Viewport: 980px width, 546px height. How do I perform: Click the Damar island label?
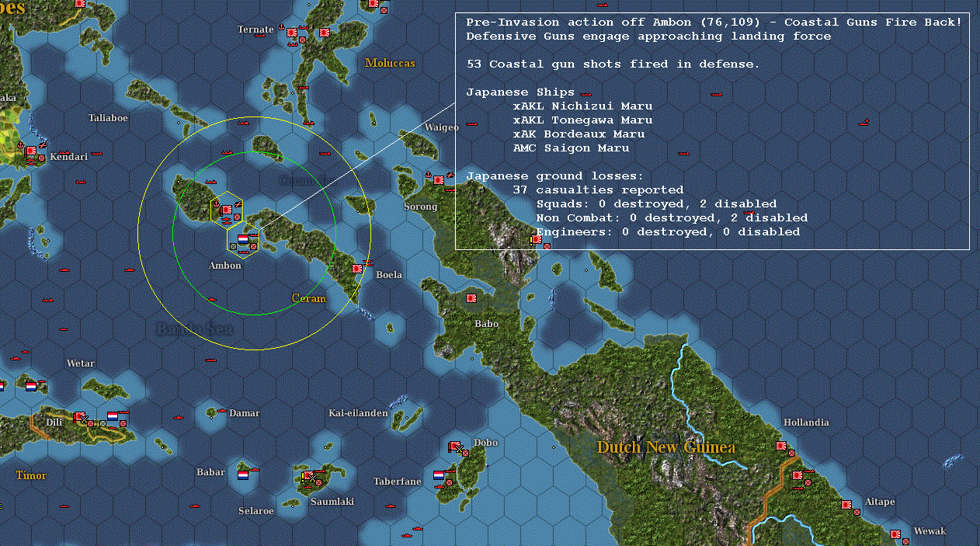tap(245, 413)
